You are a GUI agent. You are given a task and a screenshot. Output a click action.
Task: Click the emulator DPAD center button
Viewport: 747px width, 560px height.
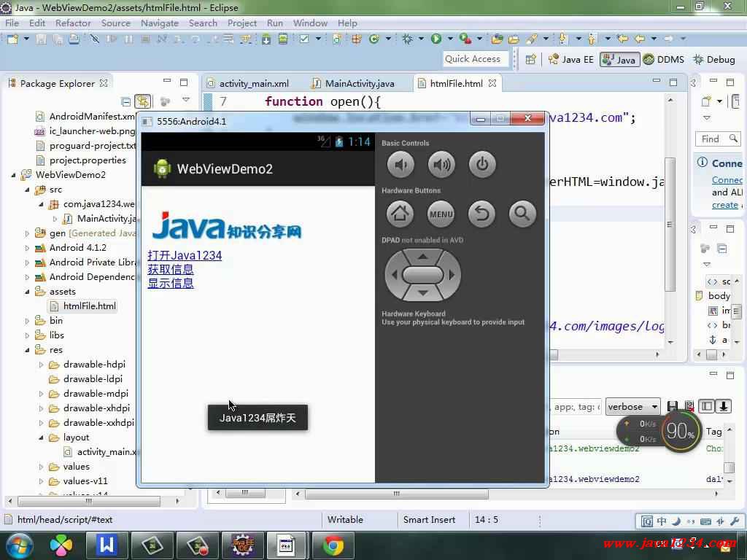(x=422, y=275)
